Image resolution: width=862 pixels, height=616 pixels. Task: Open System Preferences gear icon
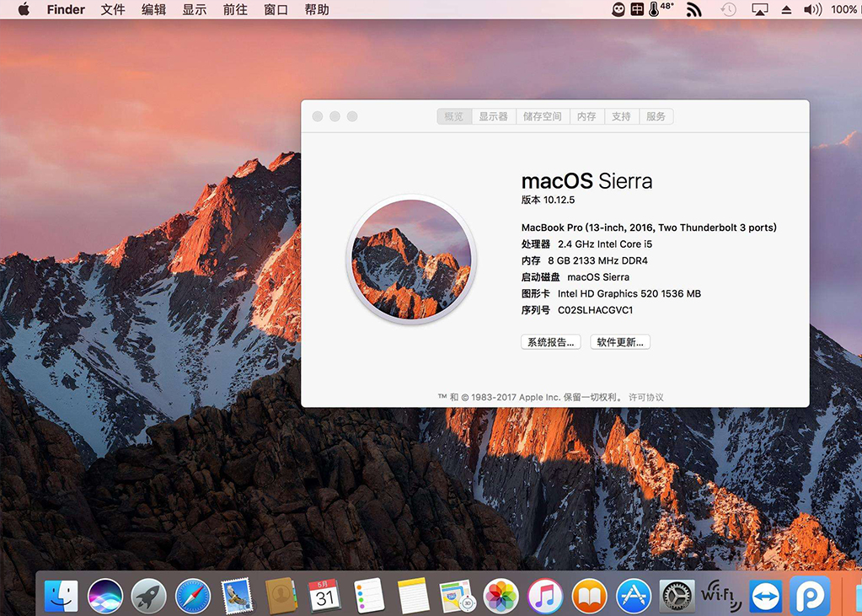click(x=677, y=597)
